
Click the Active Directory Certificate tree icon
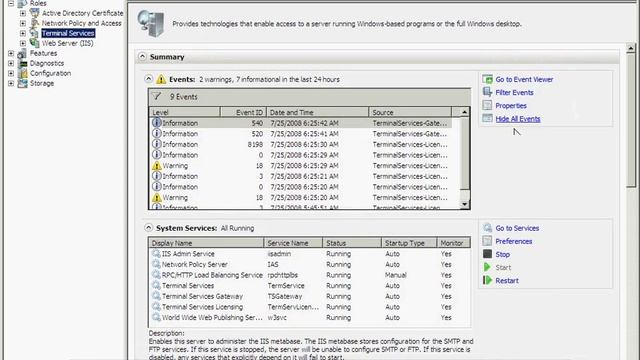(x=35, y=13)
